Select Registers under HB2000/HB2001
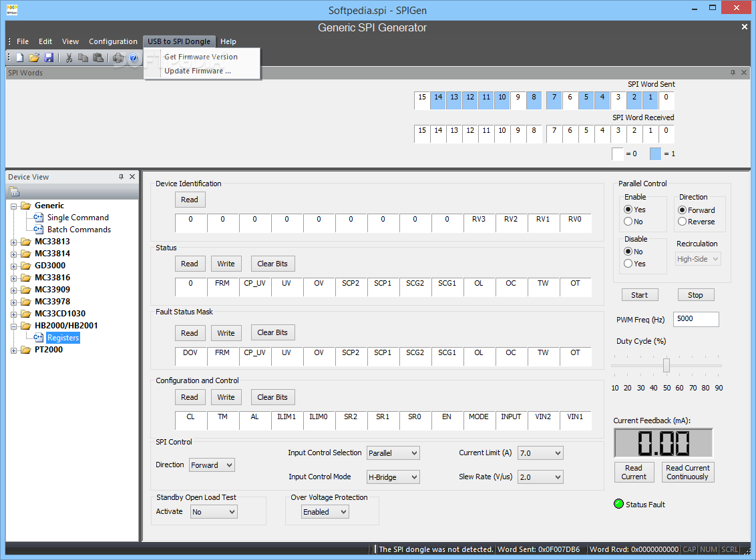 point(63,338)
